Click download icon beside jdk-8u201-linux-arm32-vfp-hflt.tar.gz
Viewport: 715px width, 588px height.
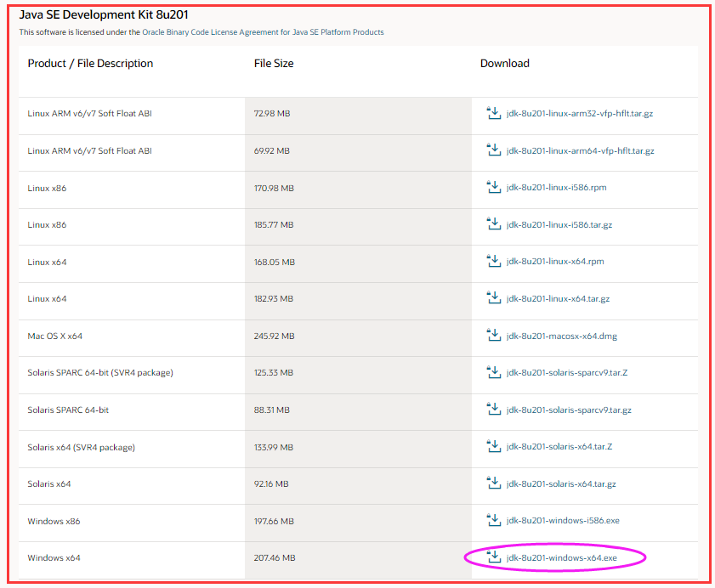(x=493, y=113)
